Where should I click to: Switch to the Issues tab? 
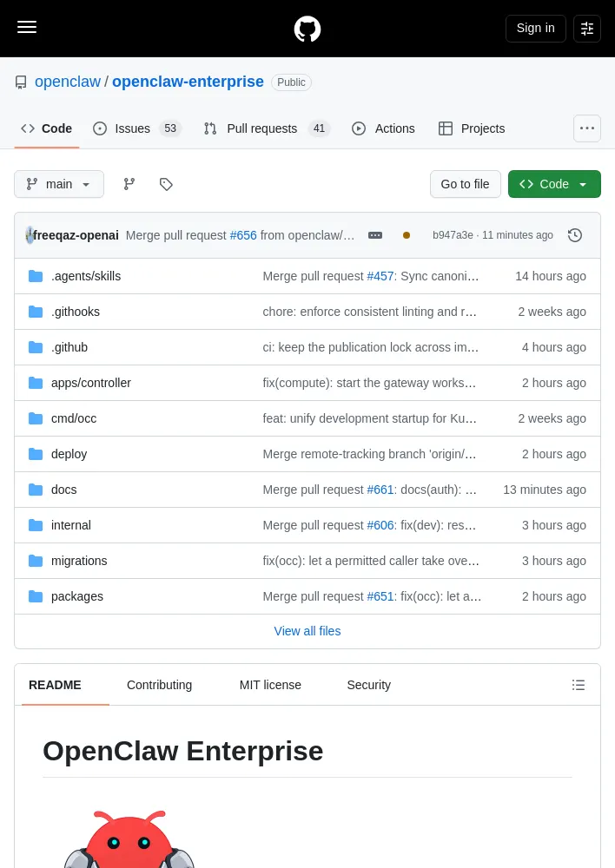pyautogui.click(x=137, y=128)
